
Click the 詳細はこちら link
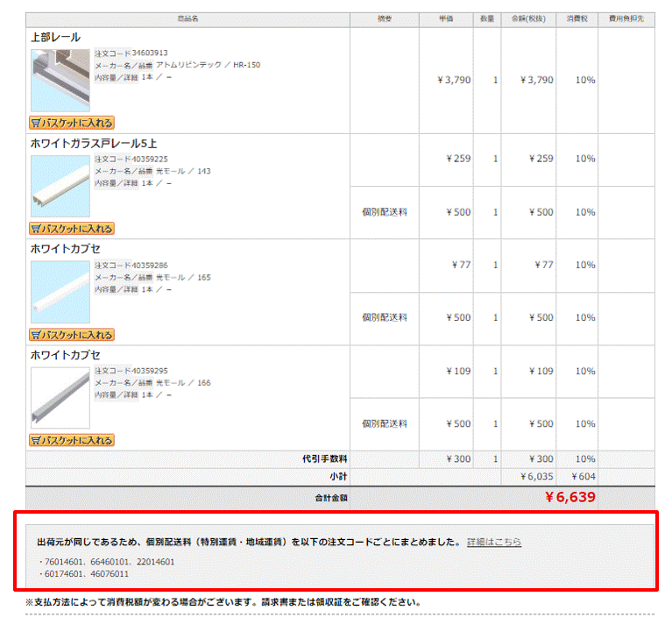(x=494, y=542)
